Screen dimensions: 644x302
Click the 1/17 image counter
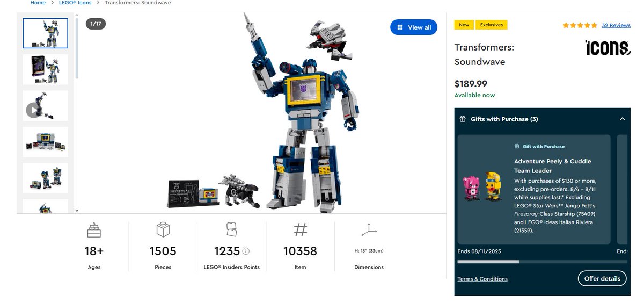click(96, 24)
